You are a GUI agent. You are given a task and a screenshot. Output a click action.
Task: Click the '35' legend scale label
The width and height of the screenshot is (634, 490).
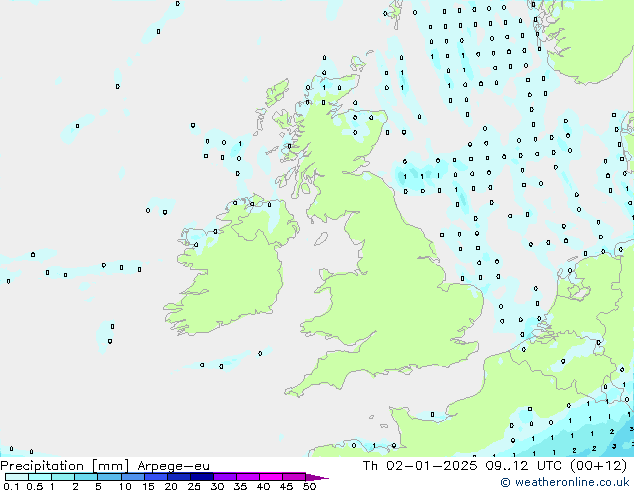[x=240, y=486]
